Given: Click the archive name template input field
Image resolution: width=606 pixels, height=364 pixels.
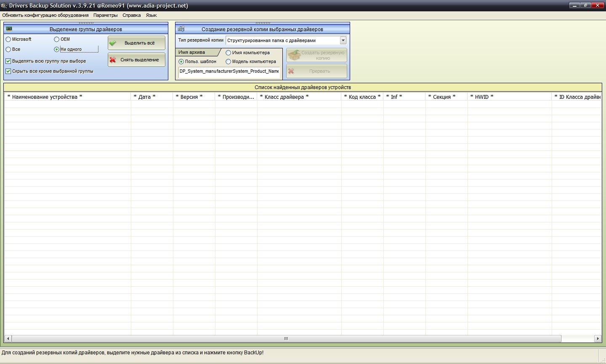Looking at the screenshot, I should pyautogui.click(x=229, y=71).
